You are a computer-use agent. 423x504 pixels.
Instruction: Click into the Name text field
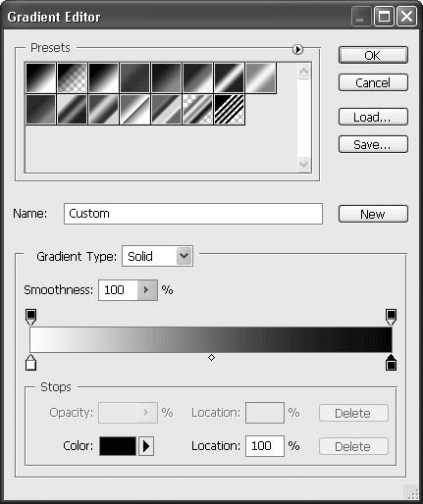(193, 214)
